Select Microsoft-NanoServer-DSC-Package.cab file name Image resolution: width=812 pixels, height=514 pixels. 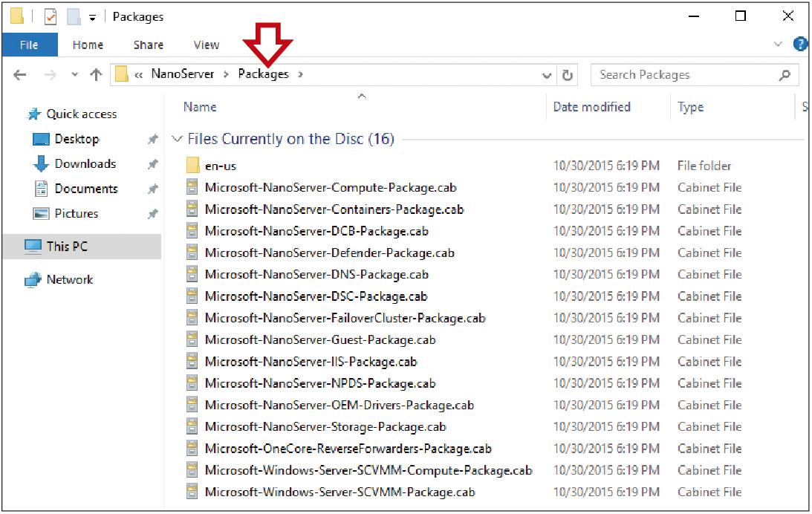[316, 296]
